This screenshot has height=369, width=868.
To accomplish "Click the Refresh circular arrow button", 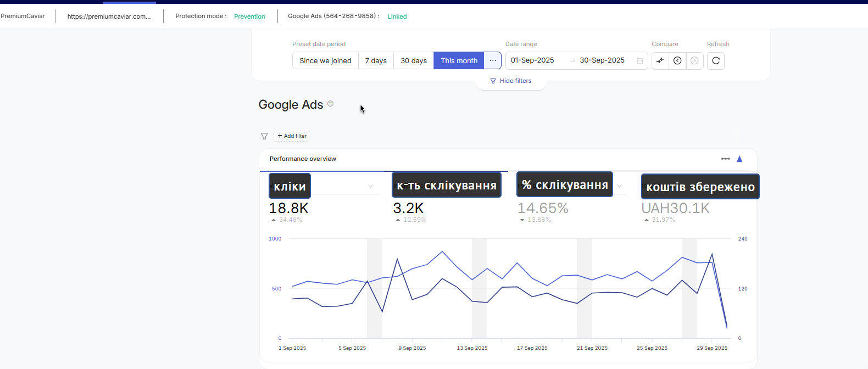I will click(716, 60).
